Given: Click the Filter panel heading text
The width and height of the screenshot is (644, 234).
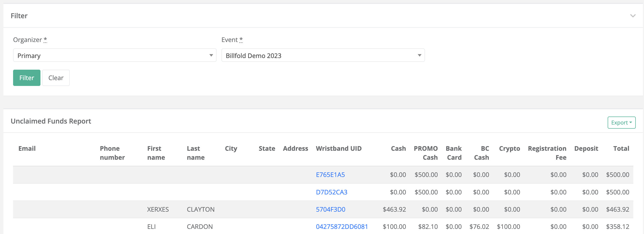Looking at the screenshot, I should pyautogui.click(x=19, y=16).
